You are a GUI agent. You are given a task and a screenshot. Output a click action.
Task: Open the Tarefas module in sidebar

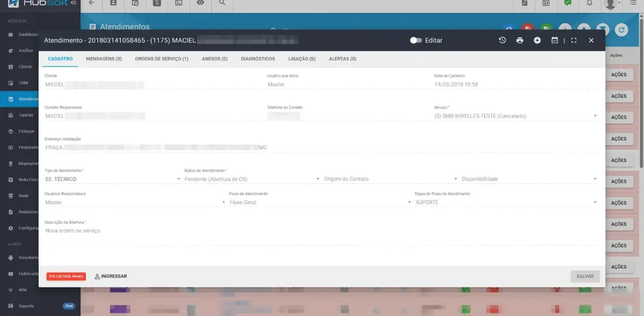pyautogui.click(x=21, y=115)
